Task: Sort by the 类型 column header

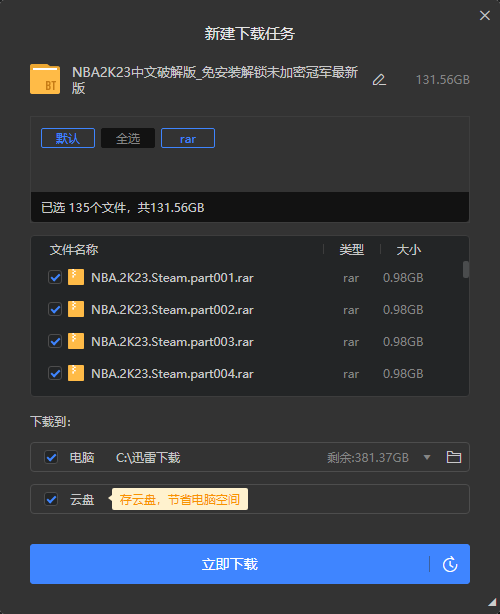Action: (352, 249)
